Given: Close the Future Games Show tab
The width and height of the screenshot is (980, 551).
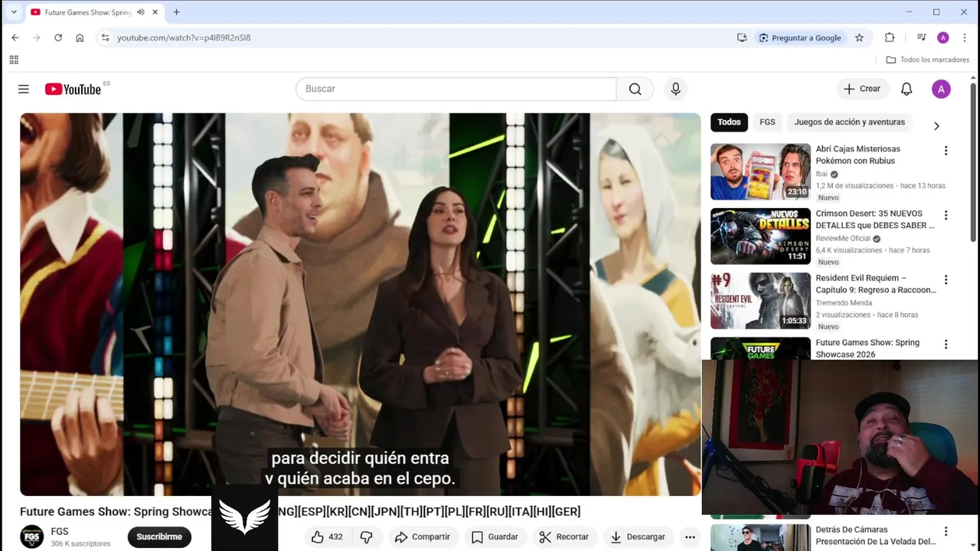Looking at the screenshot, I should point(155,12).
